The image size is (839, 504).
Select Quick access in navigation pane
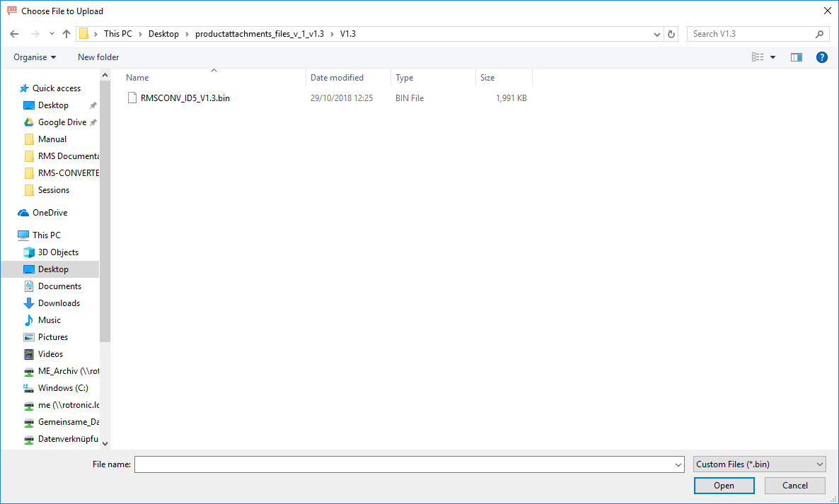(x=50, y=88)
